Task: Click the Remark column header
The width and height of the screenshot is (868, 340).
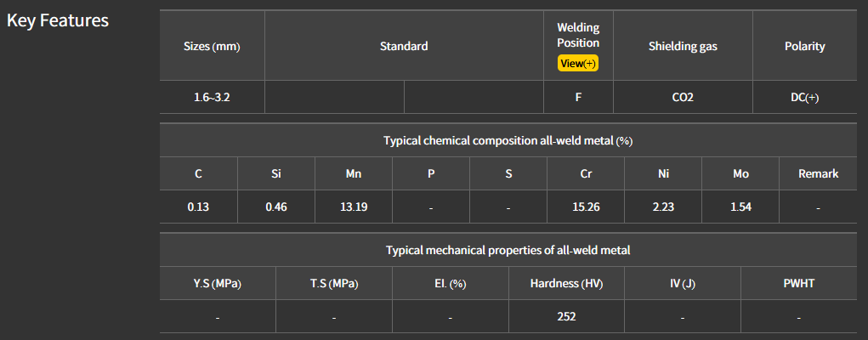Action: click(818, 174)
